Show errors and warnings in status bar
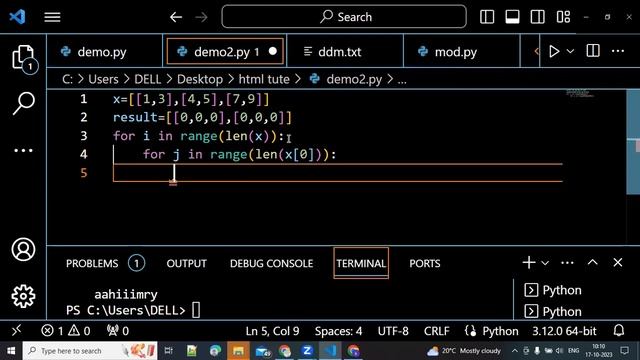640x360 pixels. [66, 331]
